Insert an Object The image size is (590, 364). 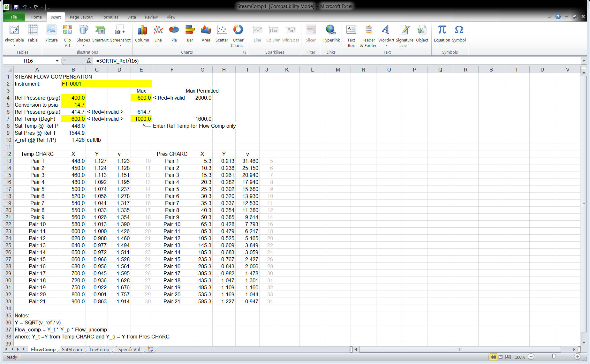[422, 34]
